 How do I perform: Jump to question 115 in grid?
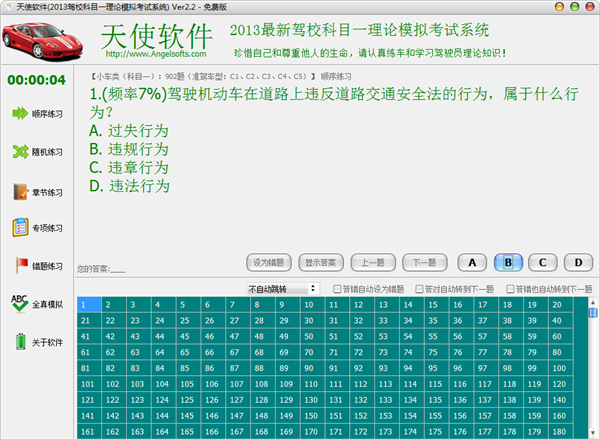click(x=437, y=384)
